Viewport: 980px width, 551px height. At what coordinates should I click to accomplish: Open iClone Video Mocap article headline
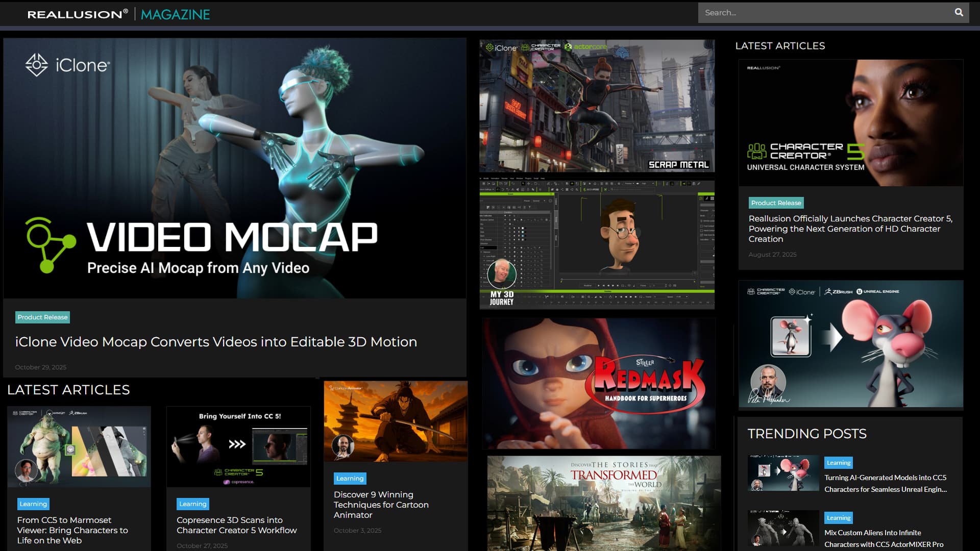(x=216, y=342)
